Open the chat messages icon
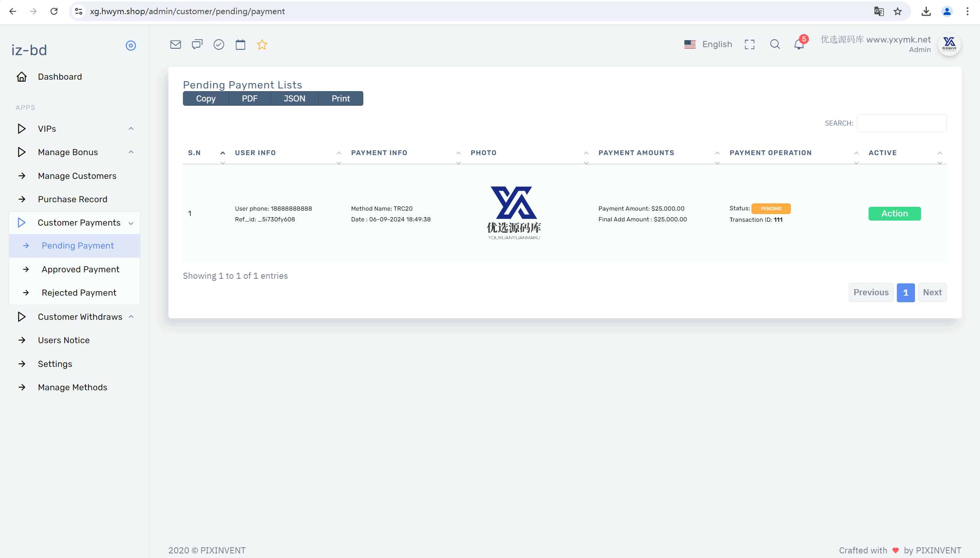Viewport: 980px width, 558px height. pos(197,44)
